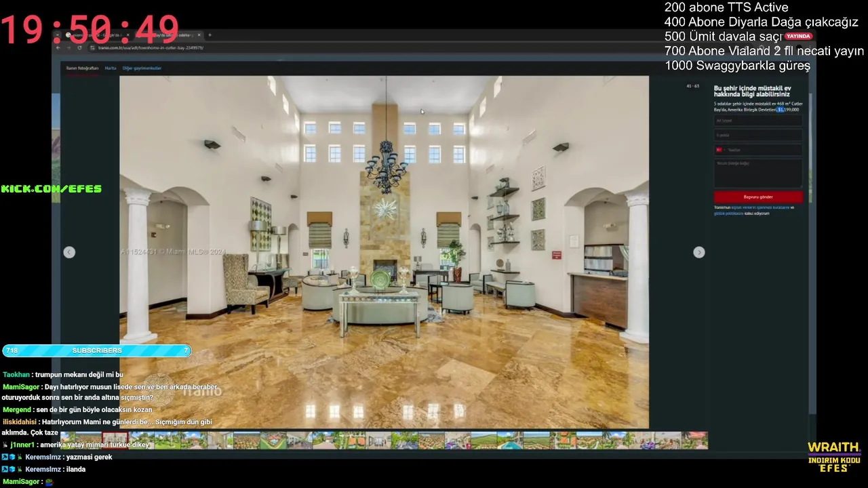Open the browser tab search dropdown arrow
Viewport: 868px width, 488px height.
[57, 35]
